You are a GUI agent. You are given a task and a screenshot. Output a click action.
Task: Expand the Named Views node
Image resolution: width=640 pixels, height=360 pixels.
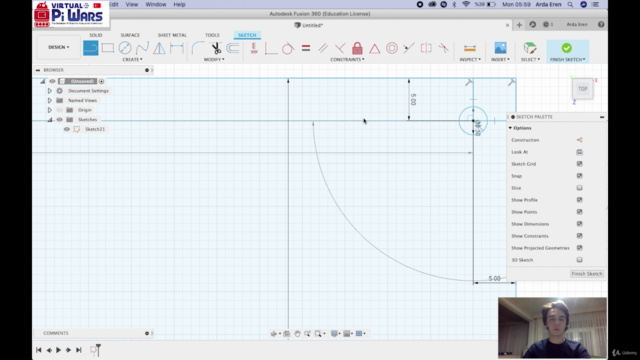point(50,100)
